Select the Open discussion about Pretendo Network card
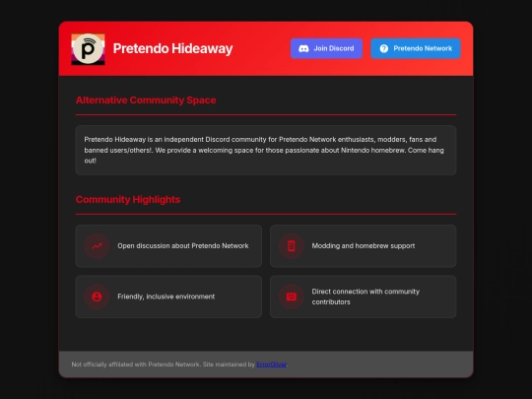The image size is (532, 399). click(x=168, y=246)
